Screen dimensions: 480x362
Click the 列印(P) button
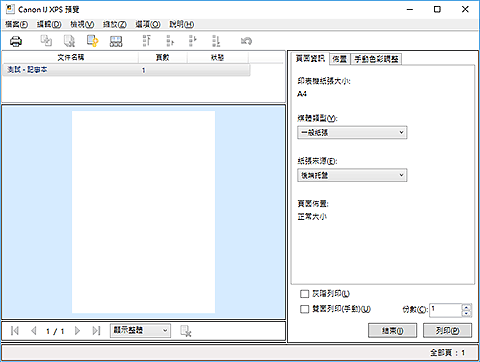tap(447, 331)
